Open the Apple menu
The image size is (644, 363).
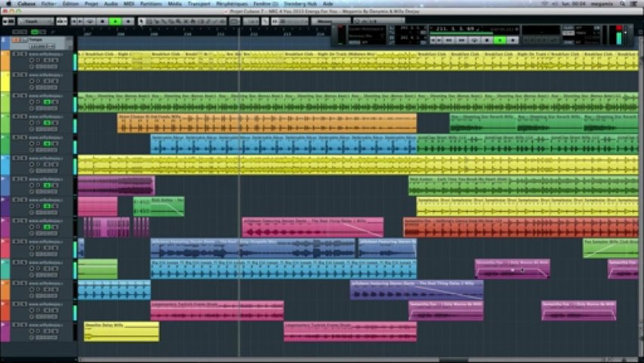click(x=8, y=4)
